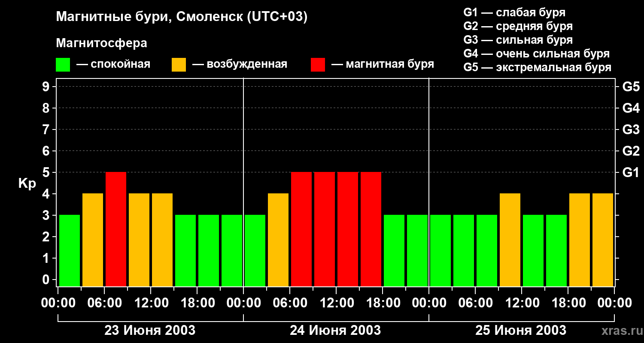This screenshot has width=644, height=343.
Task: Select the green bar 03:00–06:00 on 25 Июня
Action: (464, 250)
